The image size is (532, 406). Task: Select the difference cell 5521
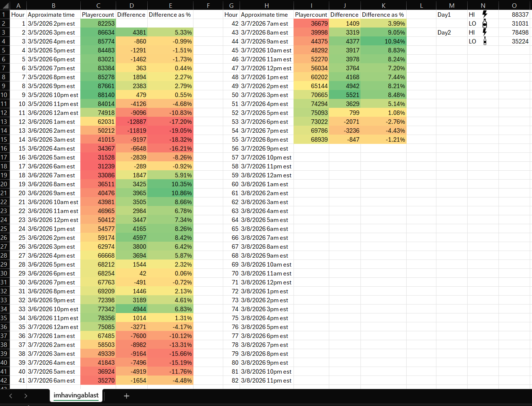345,95
